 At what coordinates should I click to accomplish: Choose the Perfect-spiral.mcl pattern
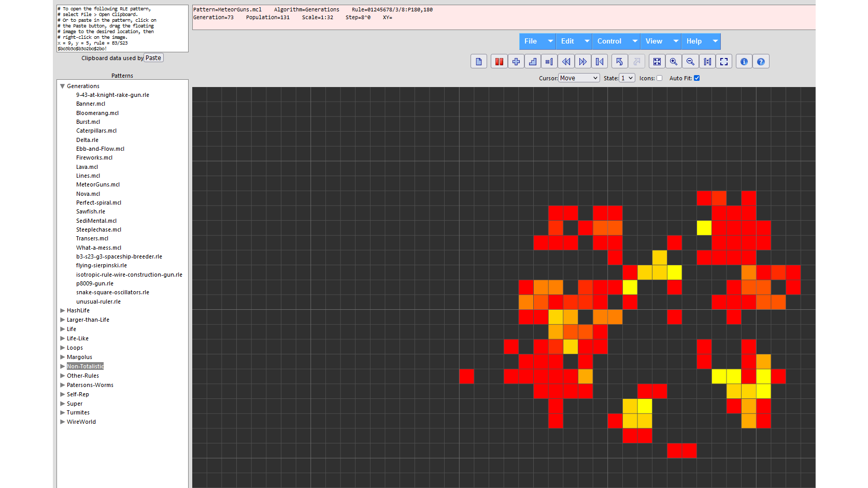(x=98, y=203)
